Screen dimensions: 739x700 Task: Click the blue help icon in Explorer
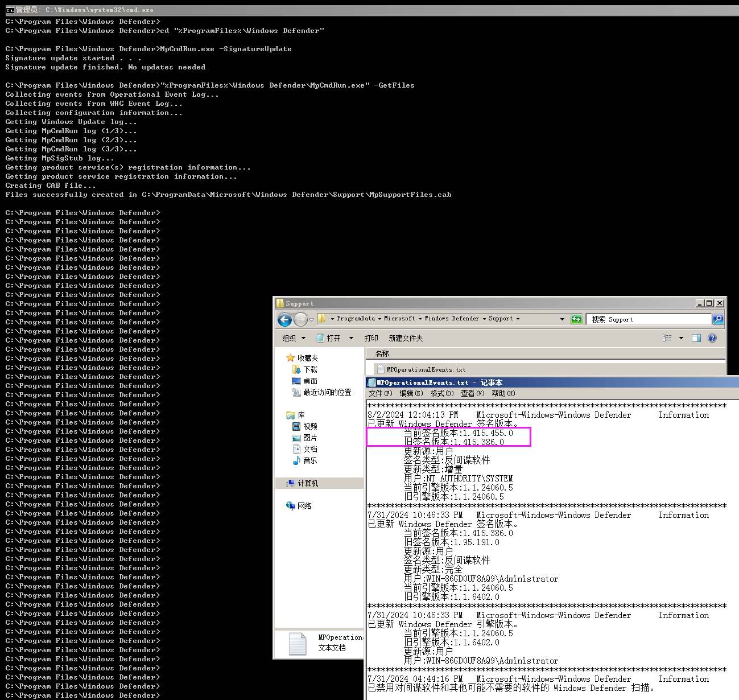pyautogui.click(x=712, y=338)
